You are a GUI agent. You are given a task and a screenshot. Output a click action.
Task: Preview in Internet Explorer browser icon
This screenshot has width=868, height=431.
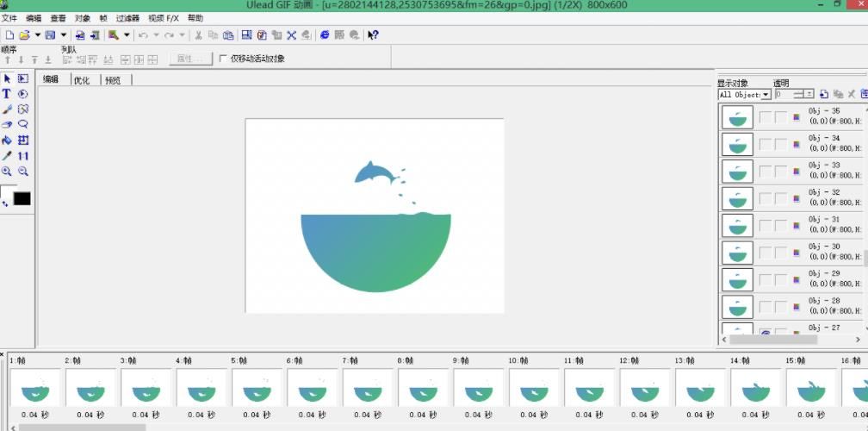pos(325,34)
